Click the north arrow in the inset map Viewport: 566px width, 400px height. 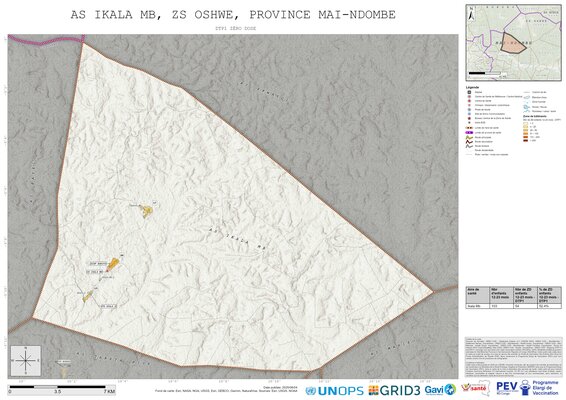click(471, 13)
